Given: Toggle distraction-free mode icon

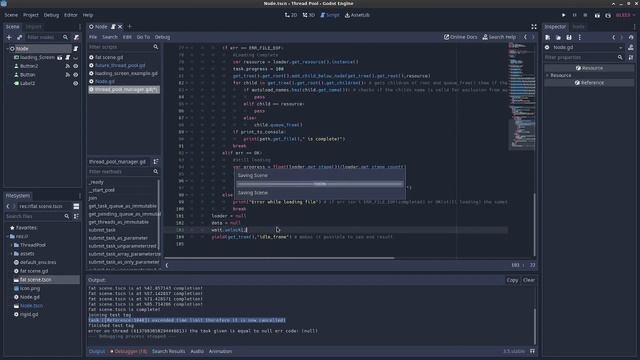Looking at the screenshot, I should 533,27.
